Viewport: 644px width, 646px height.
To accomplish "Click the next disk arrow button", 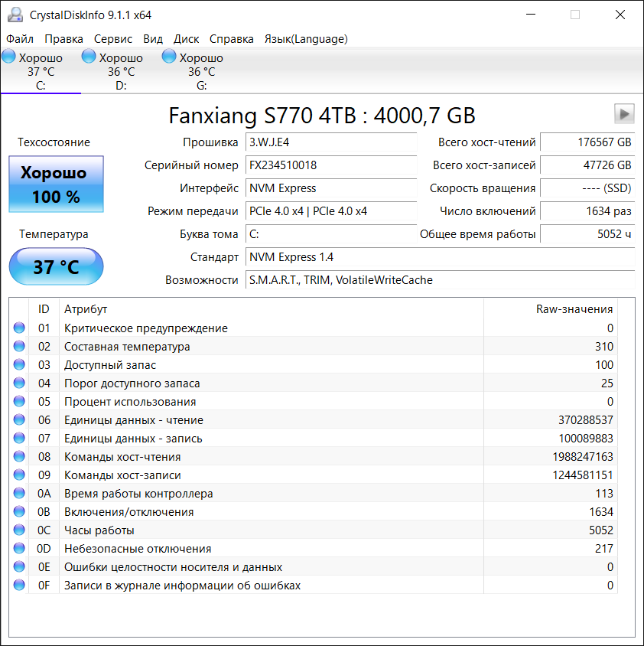I will coord(624,114).
